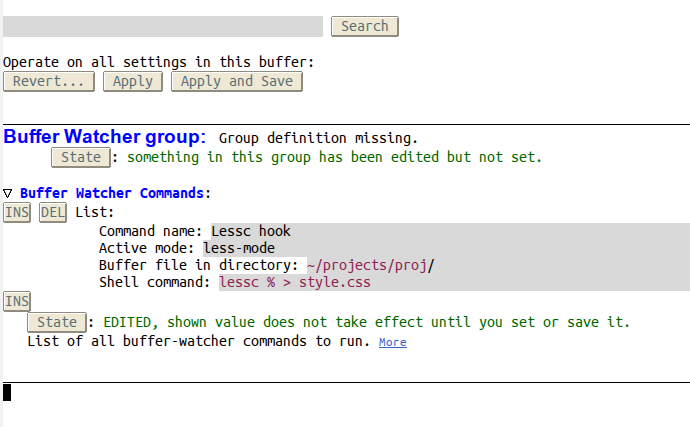Focus the search text field
690x427 pixels.
point(163,26)
